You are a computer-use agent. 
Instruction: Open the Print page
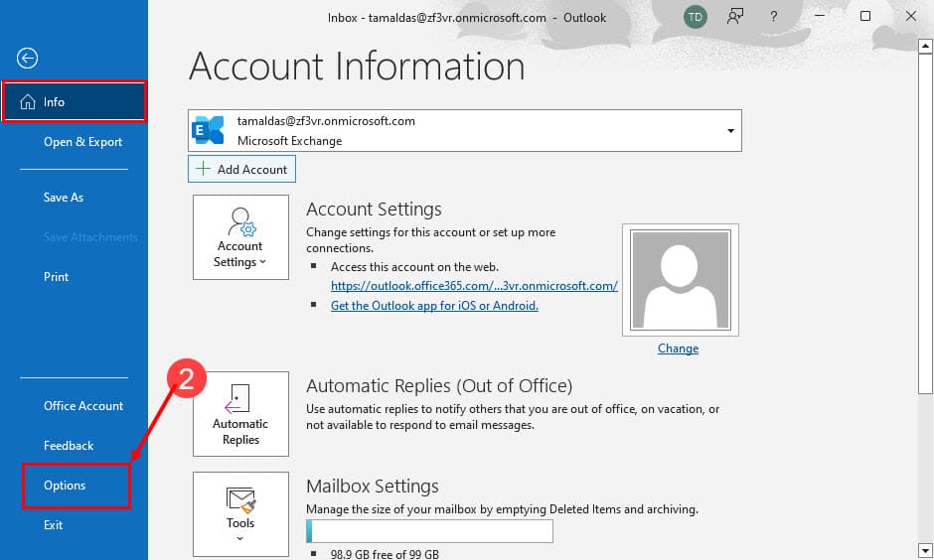point(56,277)
